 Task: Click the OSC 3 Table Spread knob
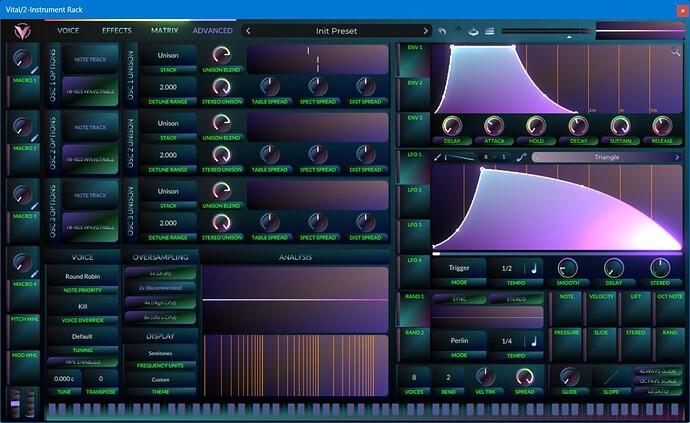(x=269, y=223)
